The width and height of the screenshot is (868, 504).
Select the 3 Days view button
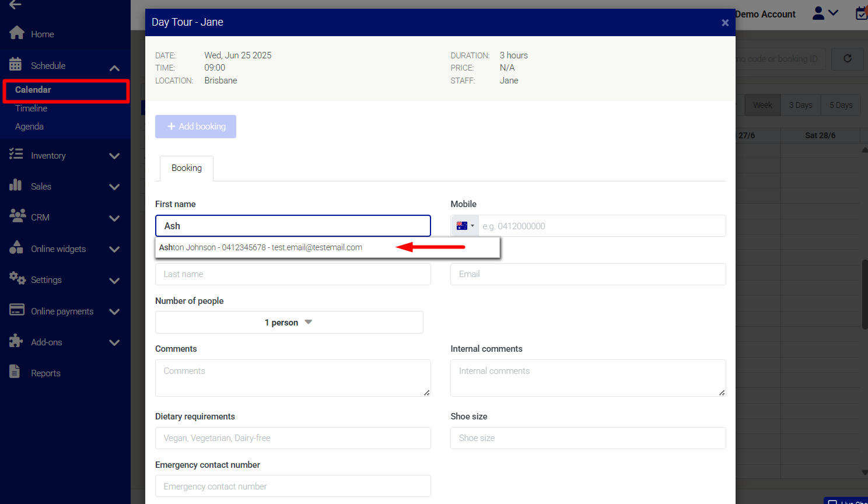[800, 105]
